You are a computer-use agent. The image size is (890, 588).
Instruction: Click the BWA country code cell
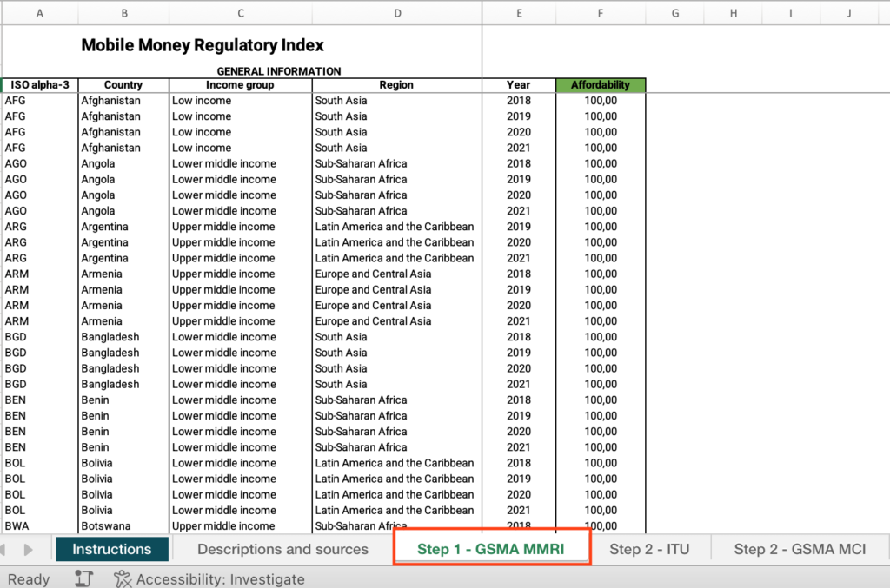click(x=40, y=525)
